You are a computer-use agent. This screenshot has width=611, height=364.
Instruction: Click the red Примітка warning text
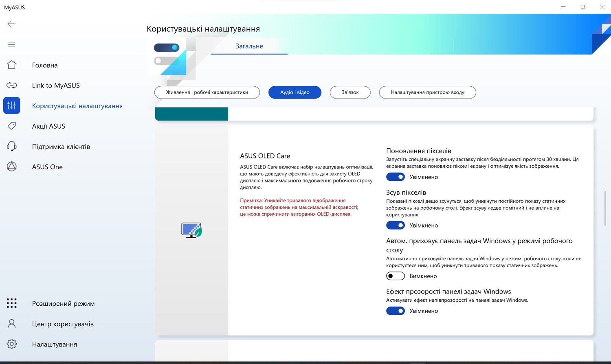pyautogui.click(x=299, y=207)
